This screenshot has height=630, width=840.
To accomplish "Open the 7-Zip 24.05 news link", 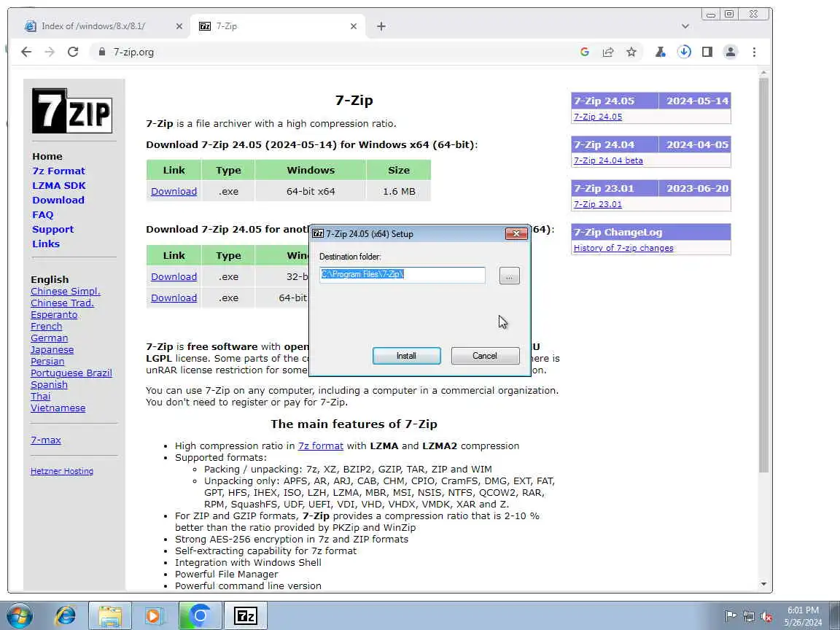I will pos(598,117).
